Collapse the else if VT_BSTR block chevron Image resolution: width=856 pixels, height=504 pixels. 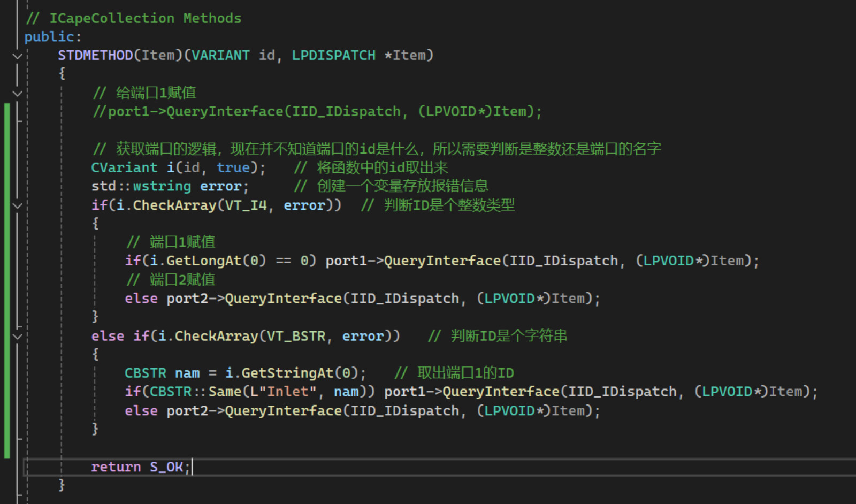(x=17, y=337)
